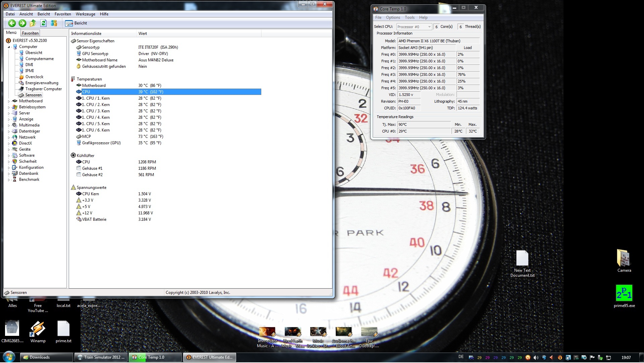Switch to the Menü tab in side panel
The width and height of the screenshot is (644, 363).
coord(11,33)
